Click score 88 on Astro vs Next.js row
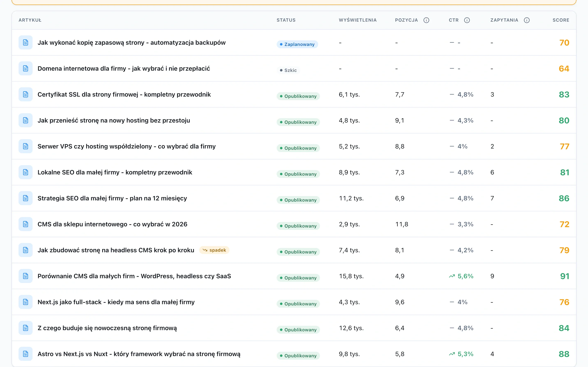This screenshot has height=367, width=588. 564,354
